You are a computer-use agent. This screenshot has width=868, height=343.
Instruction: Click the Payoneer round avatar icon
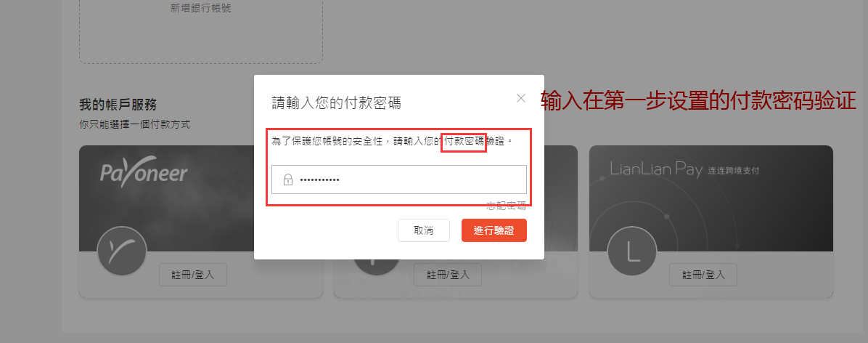tap(122, 251)
